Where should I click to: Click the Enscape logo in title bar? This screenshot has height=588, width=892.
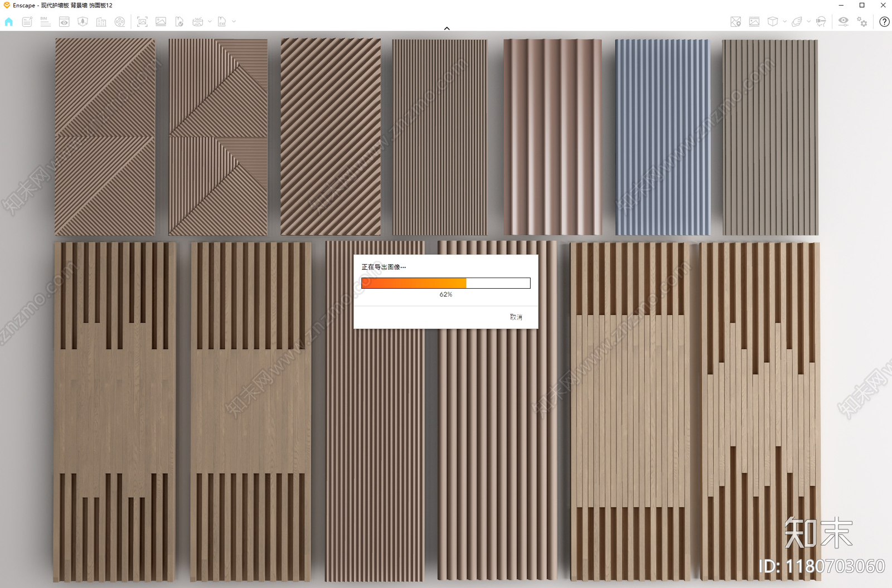point(7,5)
